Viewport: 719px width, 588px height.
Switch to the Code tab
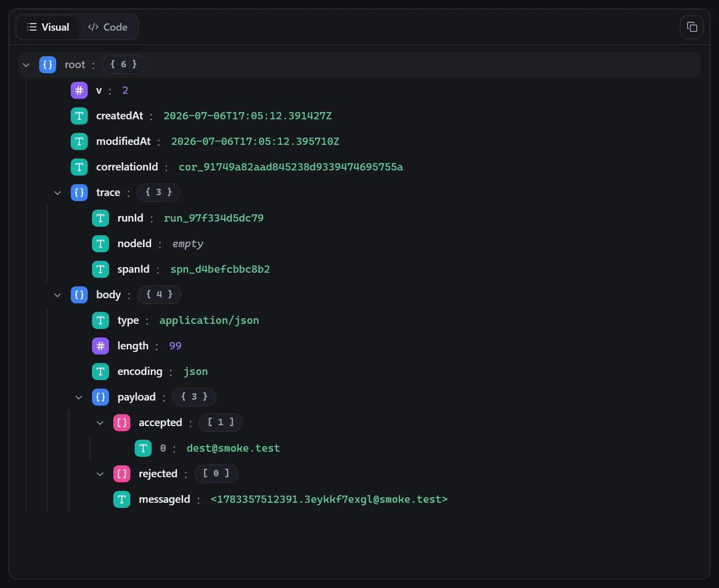(x=108, y=27)
